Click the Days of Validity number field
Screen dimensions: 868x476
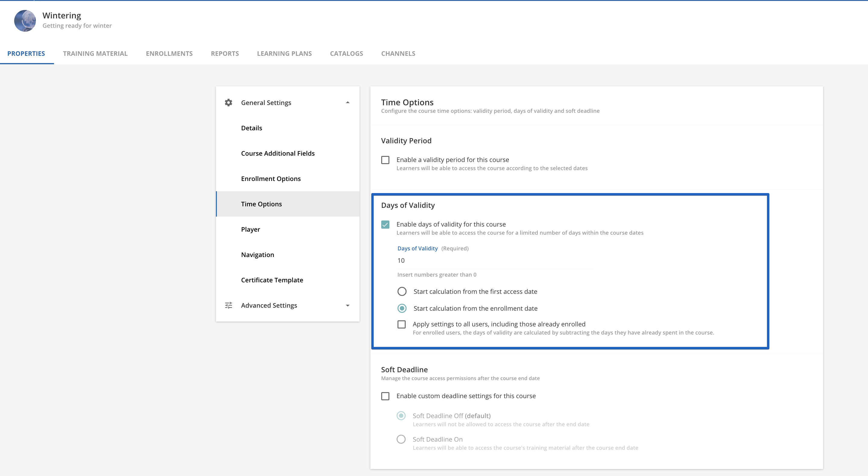[495, 261]
